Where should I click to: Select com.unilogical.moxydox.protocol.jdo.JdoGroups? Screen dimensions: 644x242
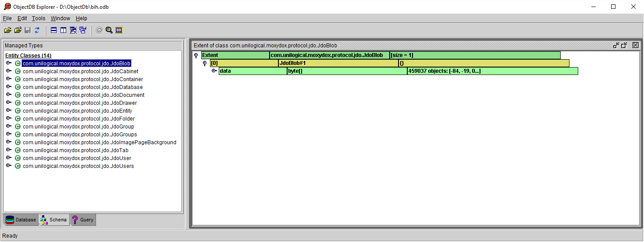coord(80,135)
